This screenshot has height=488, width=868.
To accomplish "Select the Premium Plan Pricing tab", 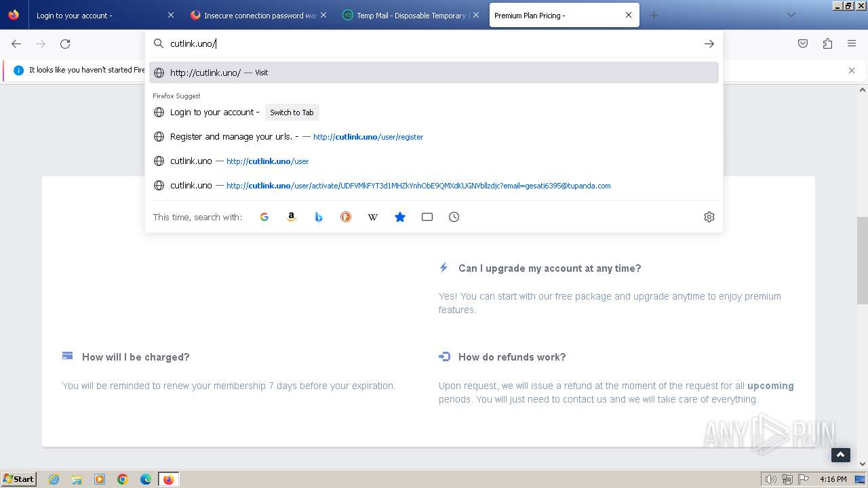I will [x=564, y=15].
